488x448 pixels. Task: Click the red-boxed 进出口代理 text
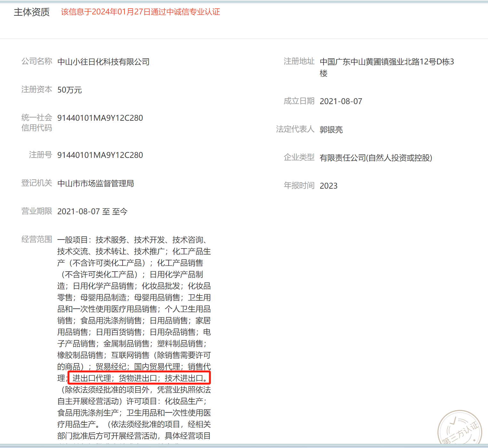[92, 378]
